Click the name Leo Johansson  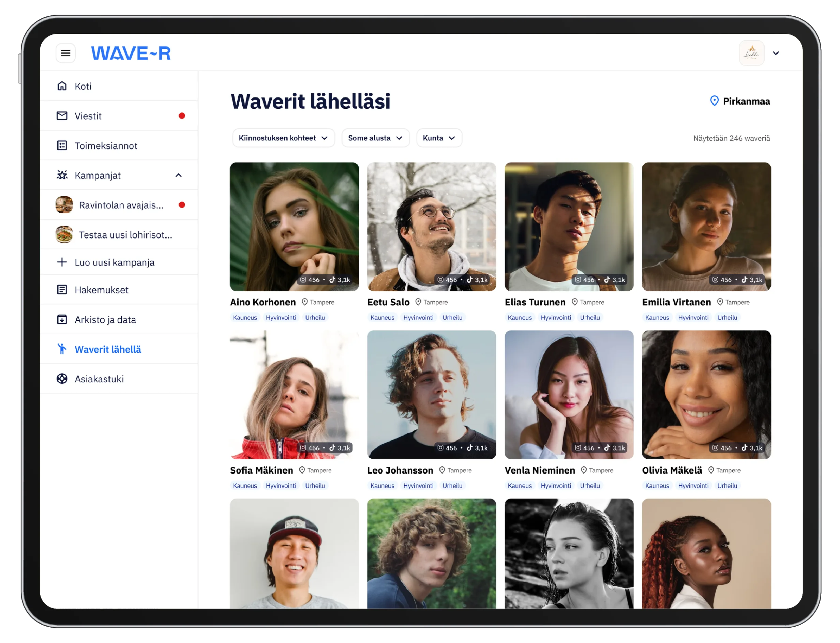pyautogui.click(x=400, y=470)
